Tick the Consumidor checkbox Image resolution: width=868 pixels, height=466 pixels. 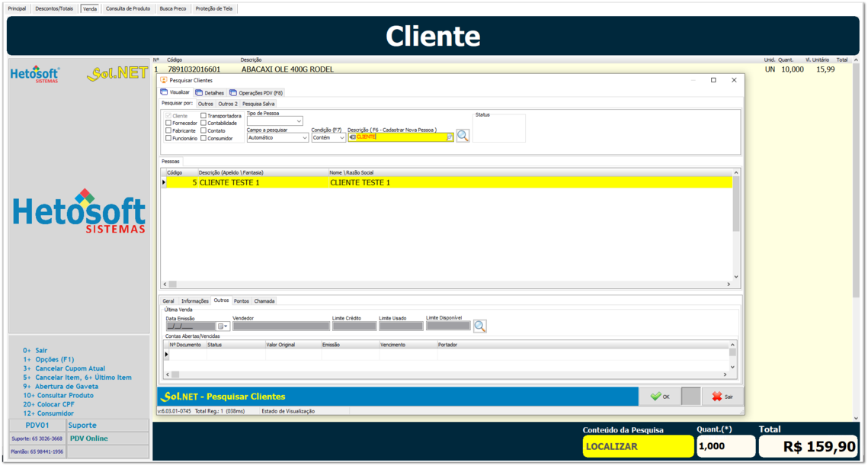tap(203, 139)
